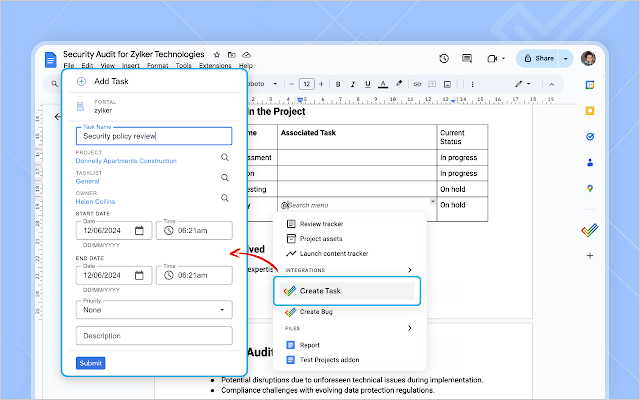Screen dimensions: 640x400
Task: Open the toolbar three-dot overflow menu
Action: [x=472, y=84]
